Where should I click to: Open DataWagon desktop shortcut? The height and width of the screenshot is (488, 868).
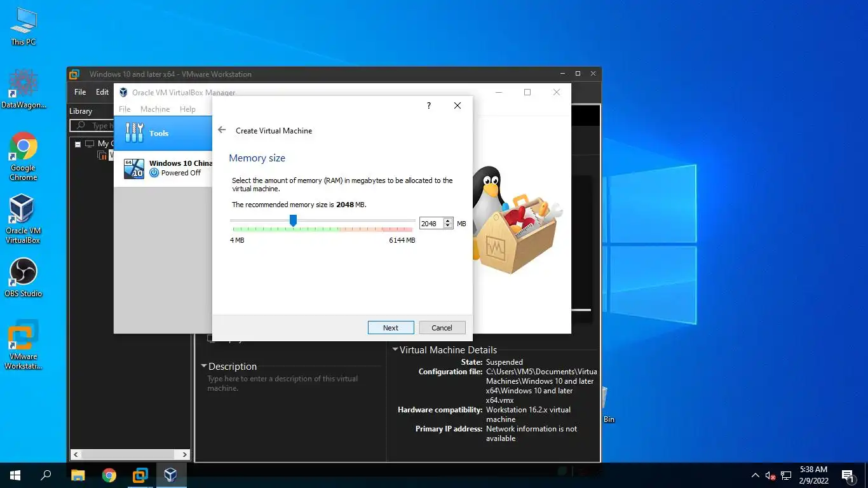pyautogui.click(x=24, y=90)
